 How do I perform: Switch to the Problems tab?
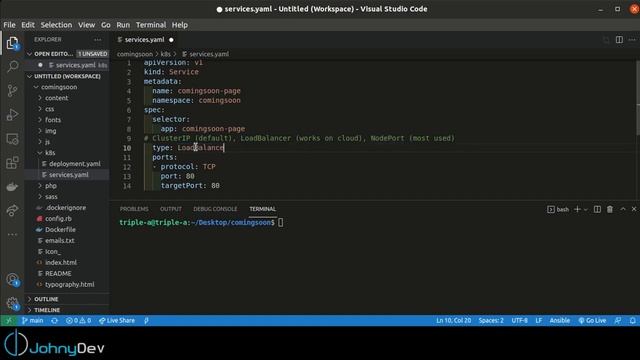(134, 209)
